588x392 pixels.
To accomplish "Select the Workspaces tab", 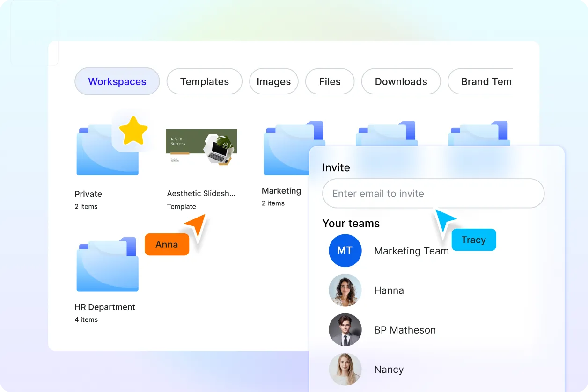I will coord(117,81).
